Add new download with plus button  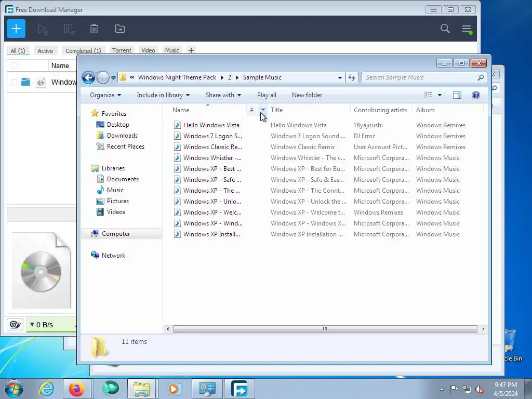coord(16,29)
